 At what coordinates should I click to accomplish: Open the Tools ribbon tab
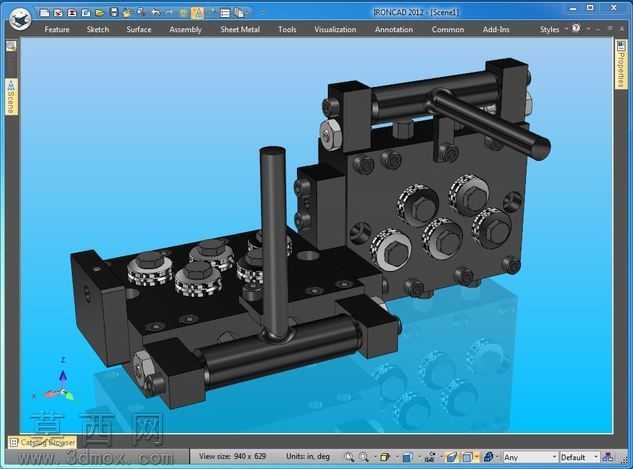click(x=287, y=29)
